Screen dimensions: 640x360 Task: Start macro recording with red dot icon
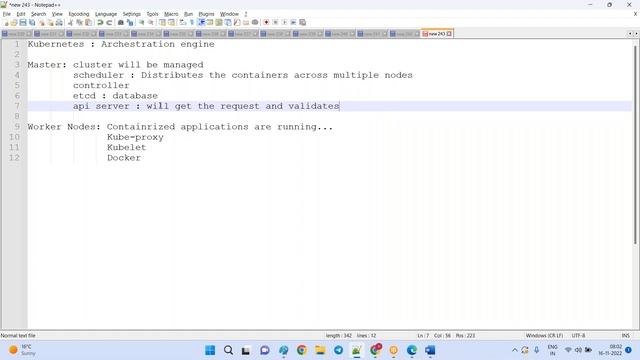pos(266,22)
